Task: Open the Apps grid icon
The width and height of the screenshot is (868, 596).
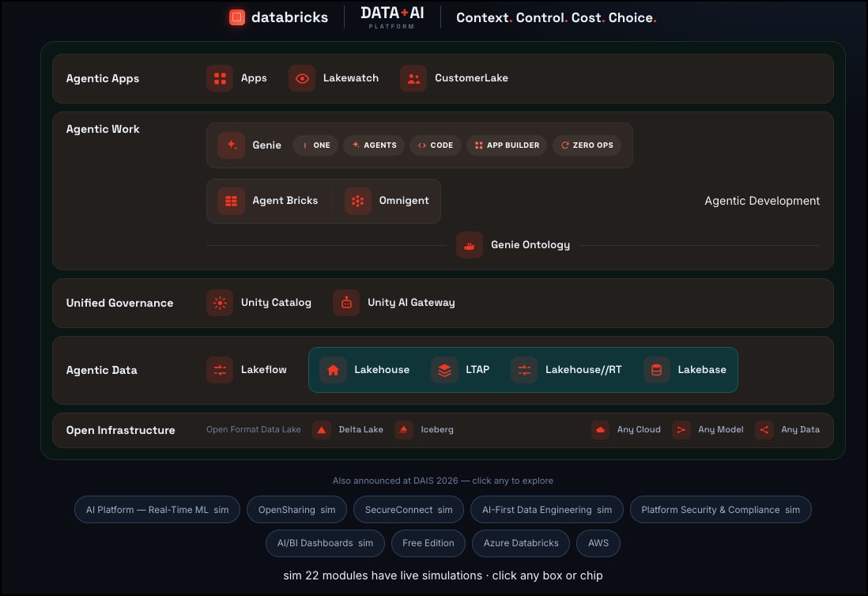Action: pos(220,78)
